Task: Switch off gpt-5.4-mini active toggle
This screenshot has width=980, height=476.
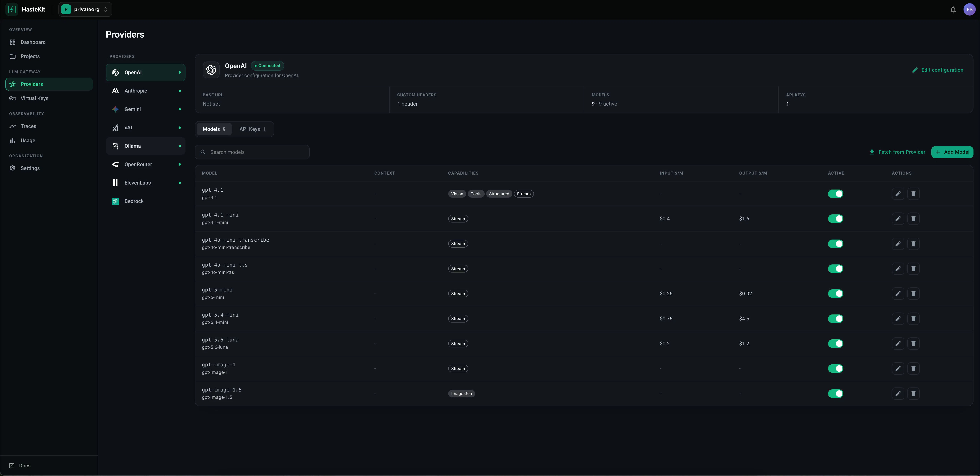Action: click(836, 319)
